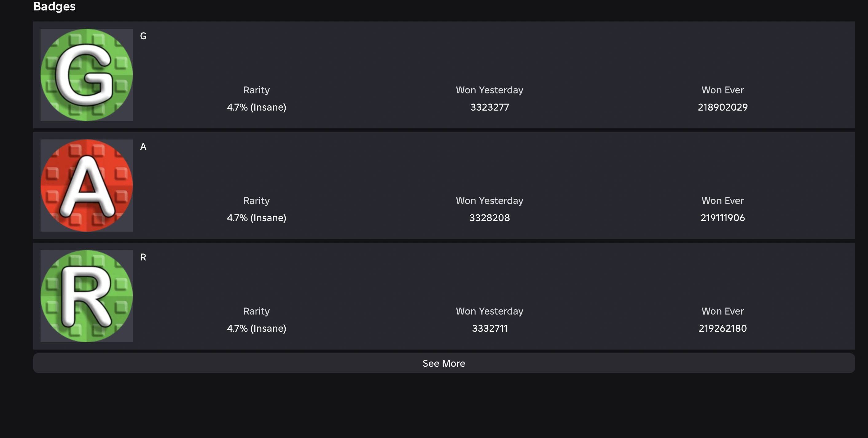Screen dimensions: 868x438
Task: Click Won Yesterday label in A badge row
Action: tap(489, 201)
